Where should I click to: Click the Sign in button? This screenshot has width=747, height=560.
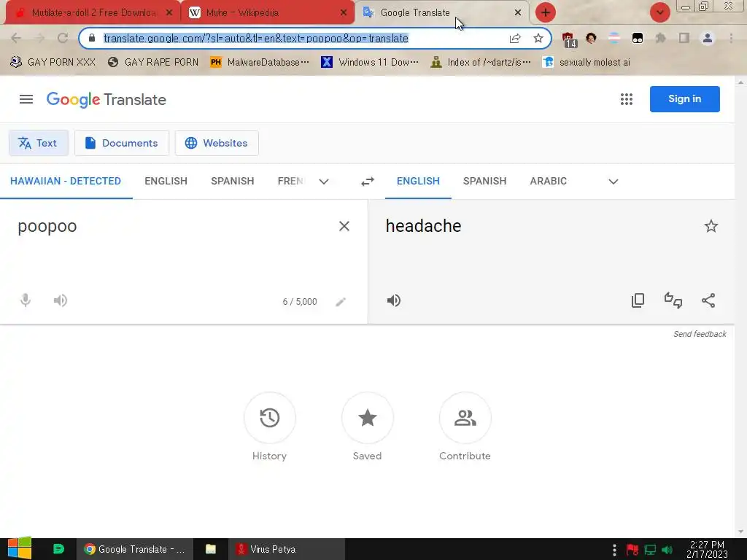point(684,99)
